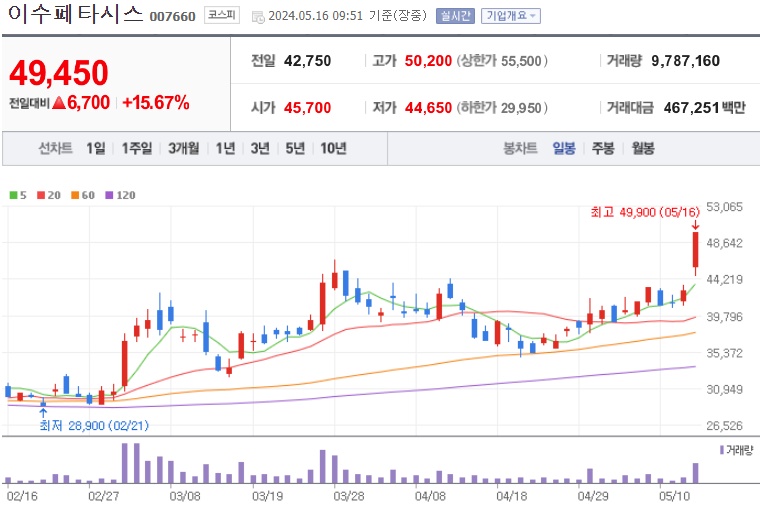
Task: Click the 03/28 date axis label
Action: tap(348, 496)
